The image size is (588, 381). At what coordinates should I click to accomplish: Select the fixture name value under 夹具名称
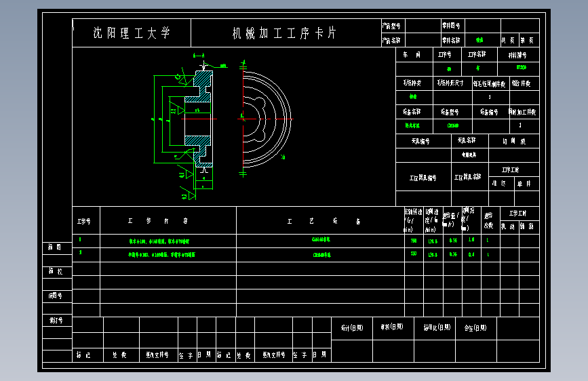[x=469, y=155]
